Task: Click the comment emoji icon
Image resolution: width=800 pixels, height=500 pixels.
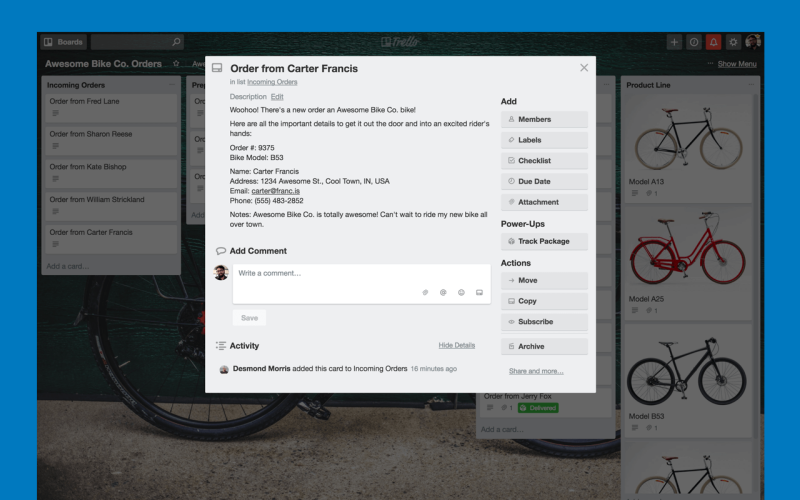Action: (461, 292)
